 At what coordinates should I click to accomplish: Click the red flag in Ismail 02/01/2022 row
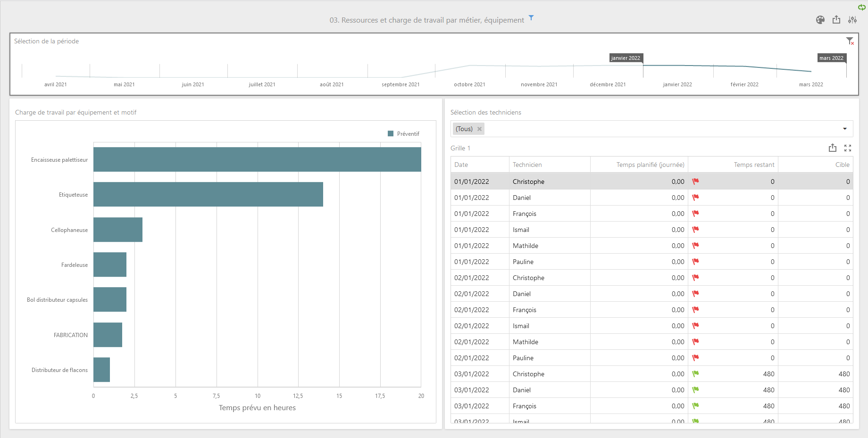tap(695, 326)
